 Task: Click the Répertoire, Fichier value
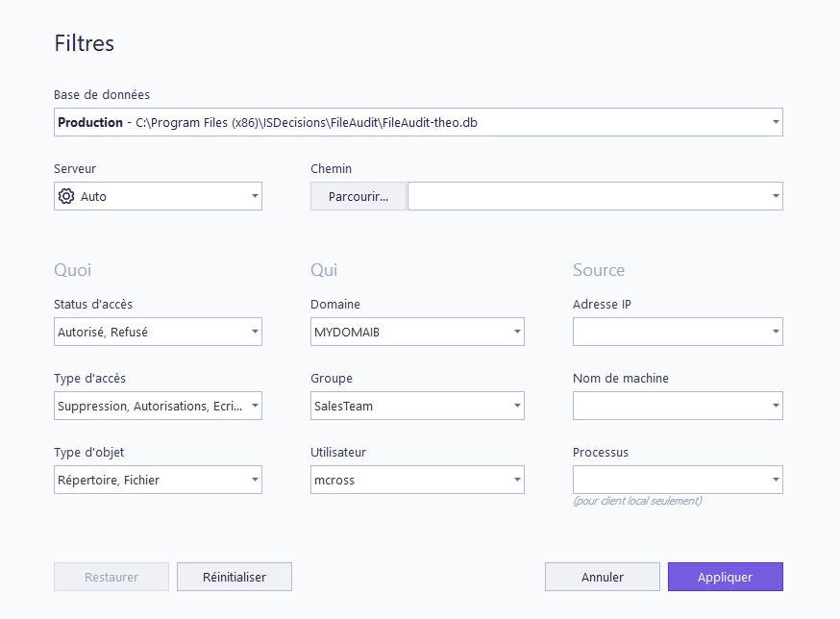(109, 481)
